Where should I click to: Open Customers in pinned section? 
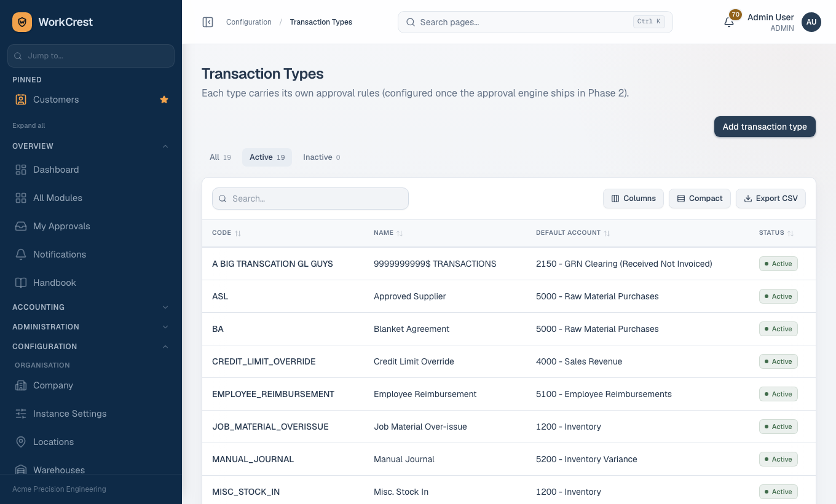[91, 100]
